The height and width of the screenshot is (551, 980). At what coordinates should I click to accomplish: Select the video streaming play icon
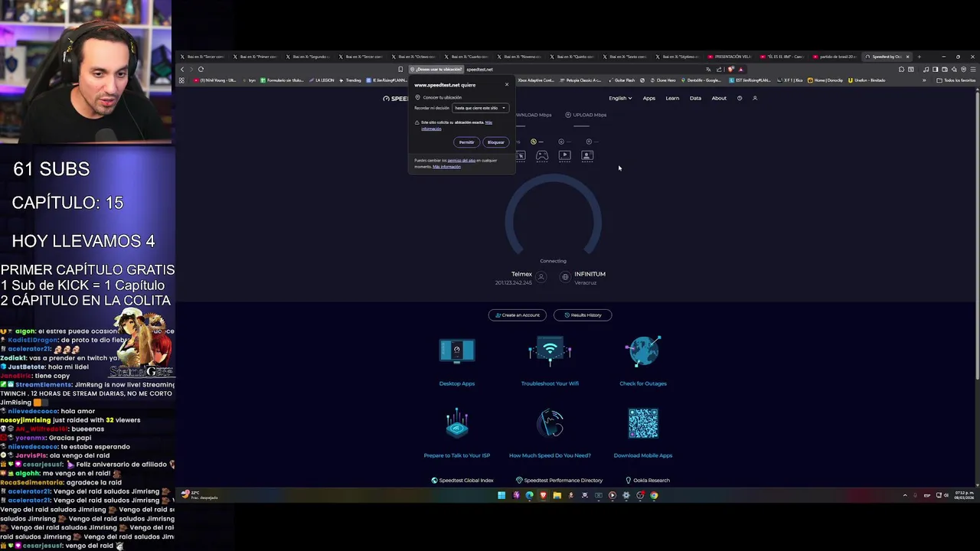564,155
